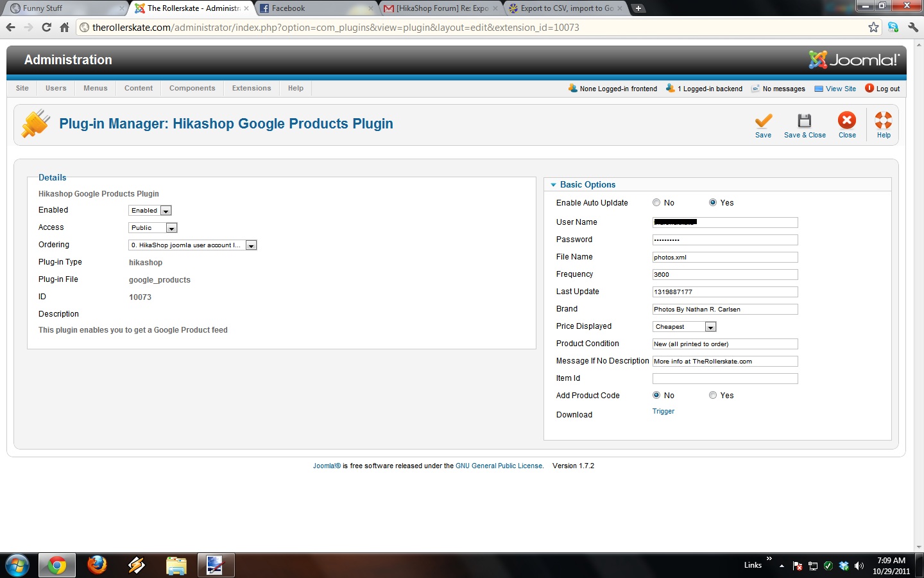Open the Site menu

pyautogui.click(x=22, y=89)
